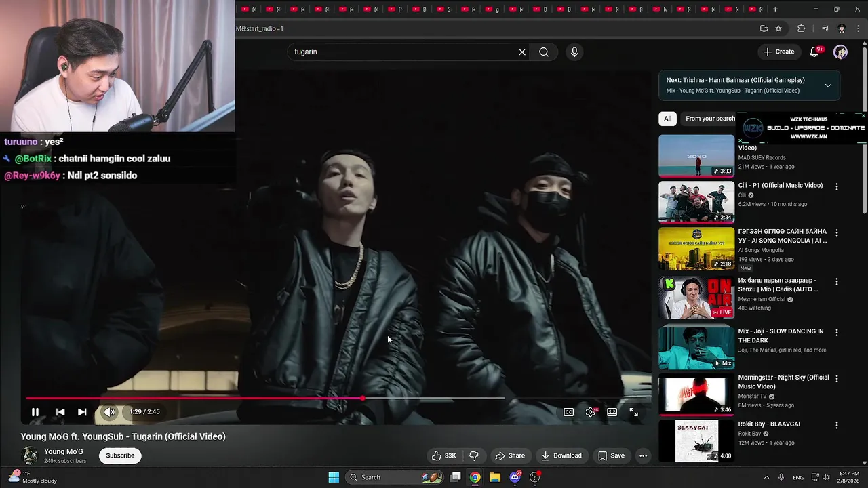
Task: Dislike the Tugarin video
Action: click(x=474, y=455)
